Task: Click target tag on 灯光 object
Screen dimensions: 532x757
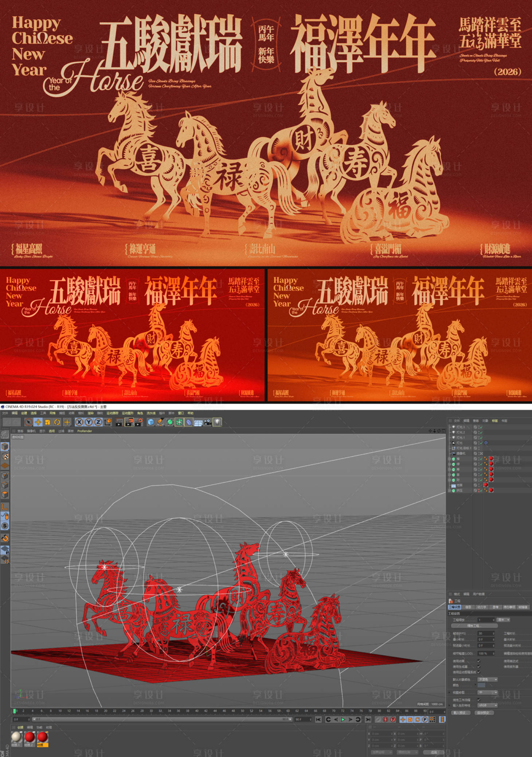Action: (486, 443)
